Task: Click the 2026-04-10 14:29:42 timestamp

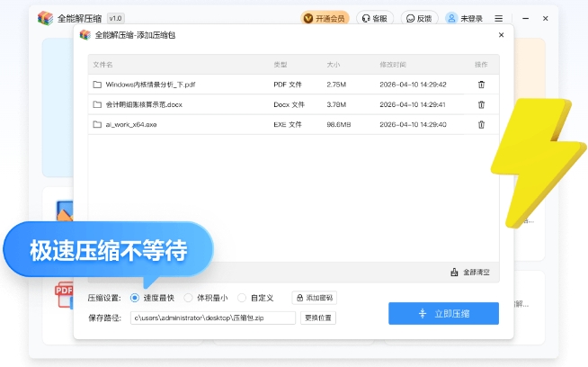Action: [x=413, y=85]
